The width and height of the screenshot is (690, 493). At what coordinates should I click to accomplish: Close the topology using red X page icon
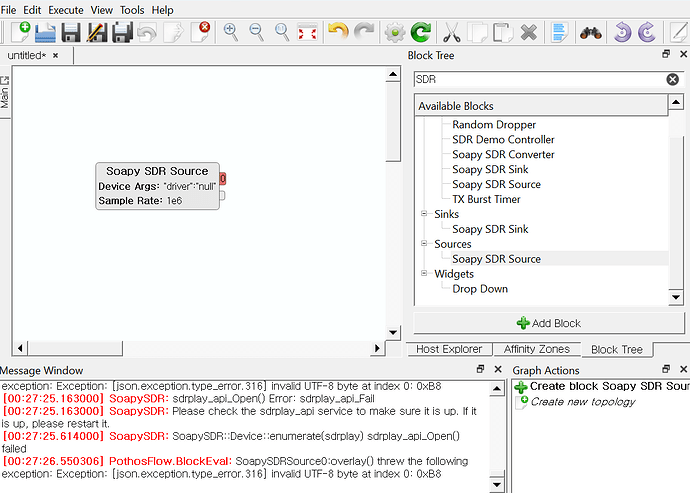200,32
